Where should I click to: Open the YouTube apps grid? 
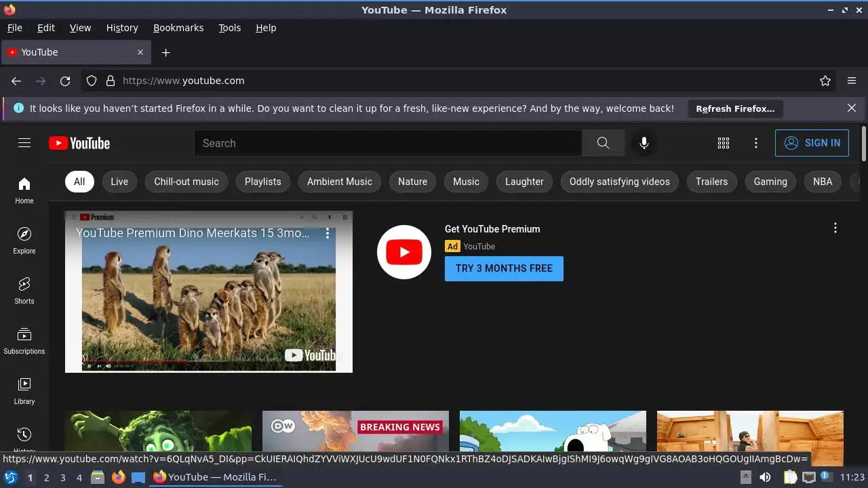point(724,143)
